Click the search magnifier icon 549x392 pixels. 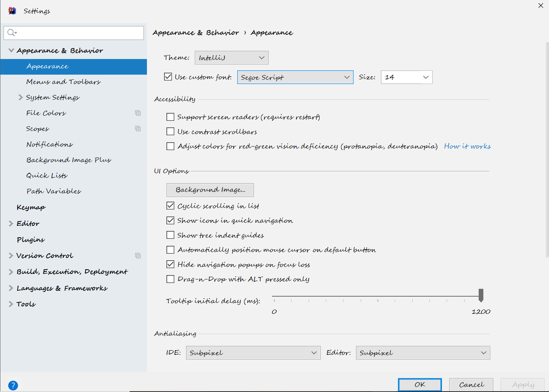pos(12,32)
